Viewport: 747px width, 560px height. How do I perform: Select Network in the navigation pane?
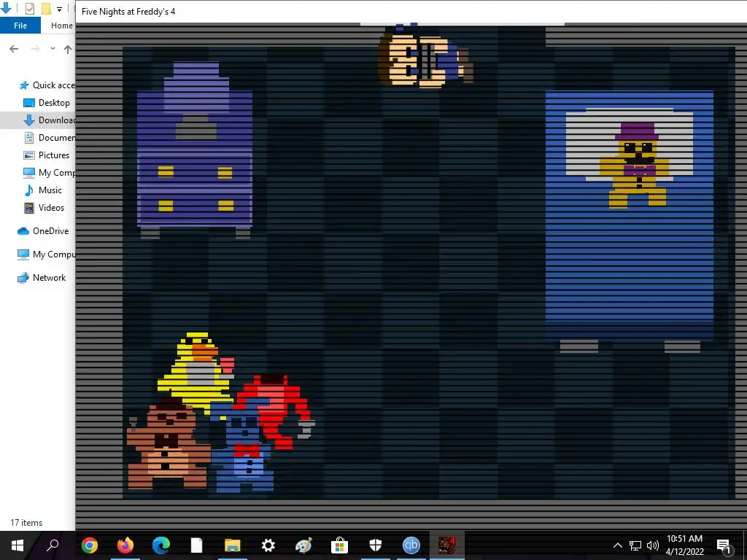[x=41, y=278]
